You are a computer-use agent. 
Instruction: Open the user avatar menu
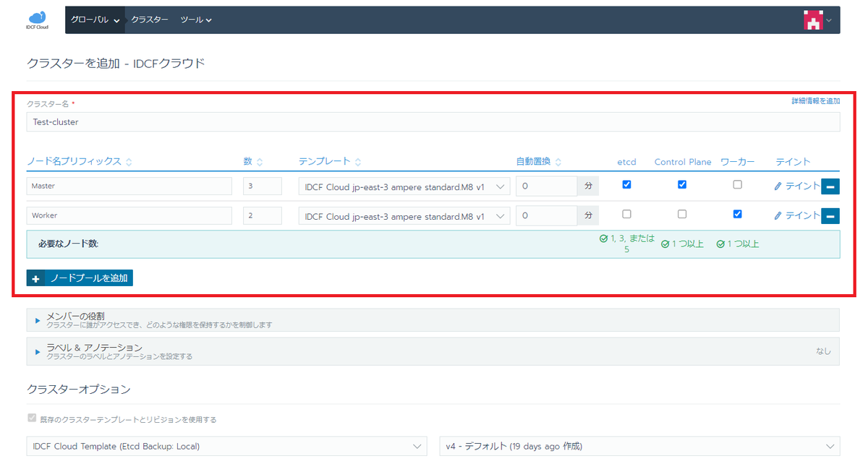[817, 20]
